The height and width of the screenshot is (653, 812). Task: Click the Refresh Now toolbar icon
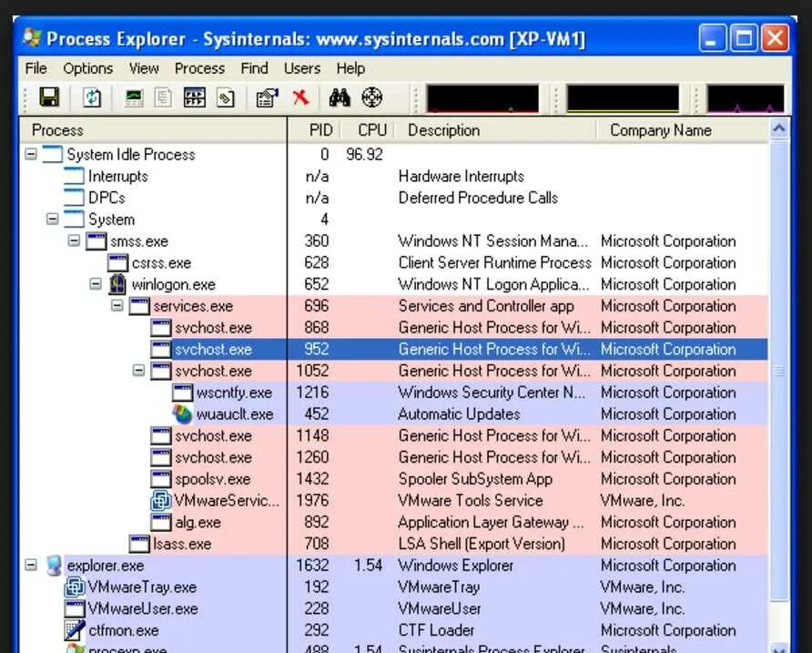pos(92,97)
